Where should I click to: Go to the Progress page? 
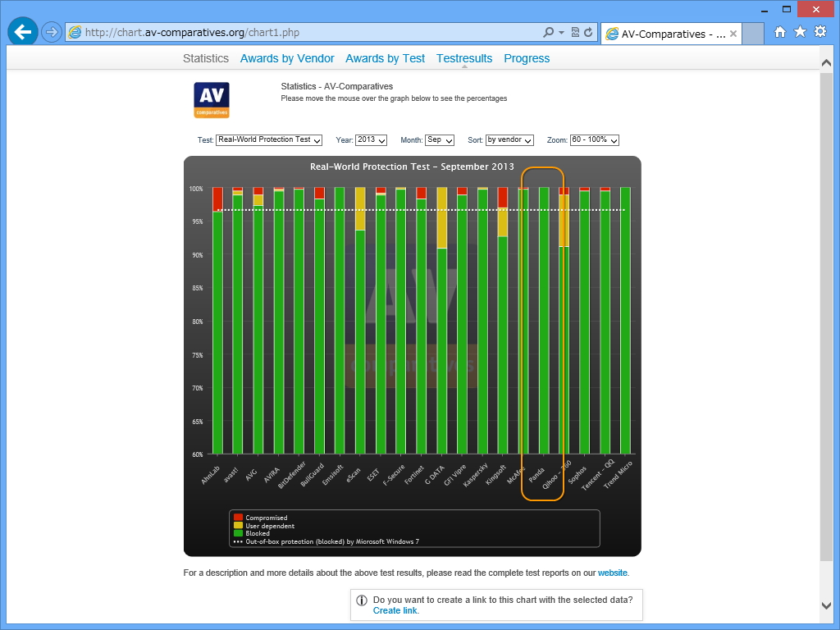click(x=527, y=58)
